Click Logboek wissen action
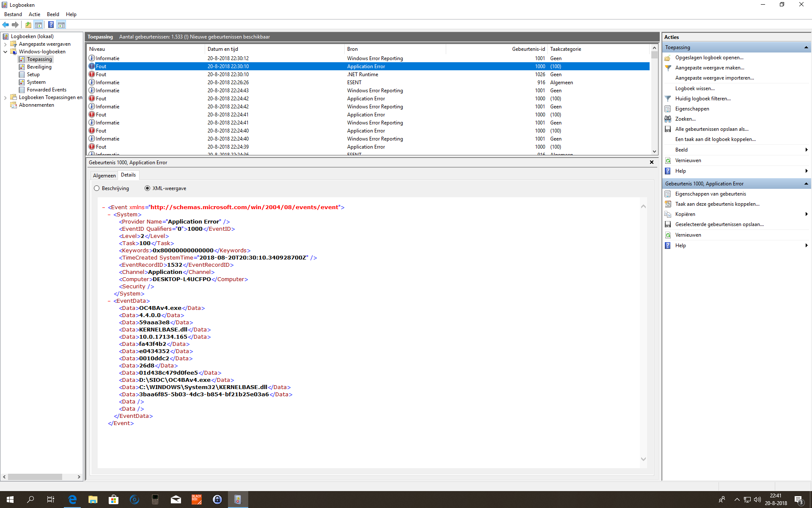812x508 pixels. click(x=695, y=88)
